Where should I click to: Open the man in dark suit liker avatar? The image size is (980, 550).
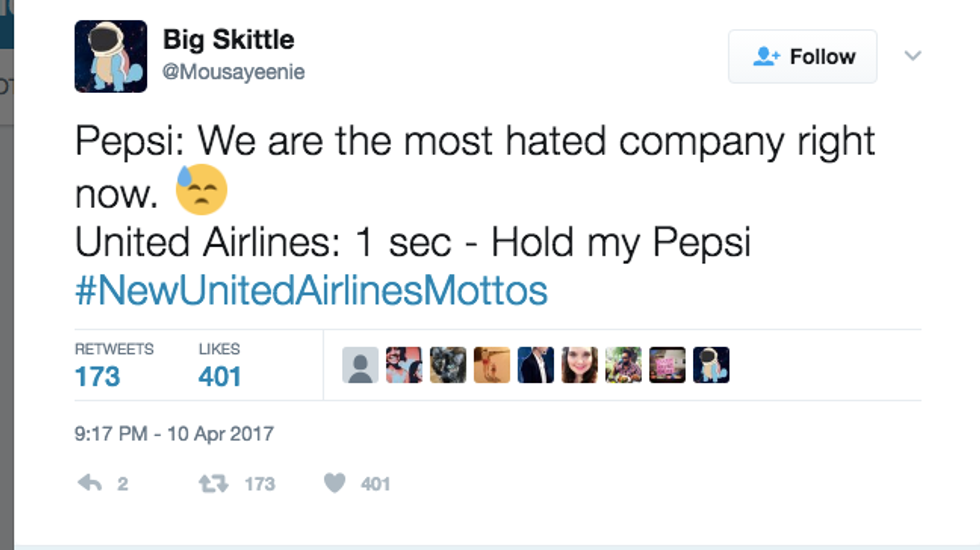536,365
